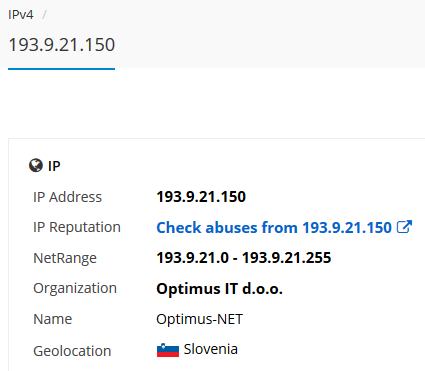The width and height of the screenshot is (425, 371).
Task: Click the NetRange label
Action: tap(65, 258)
